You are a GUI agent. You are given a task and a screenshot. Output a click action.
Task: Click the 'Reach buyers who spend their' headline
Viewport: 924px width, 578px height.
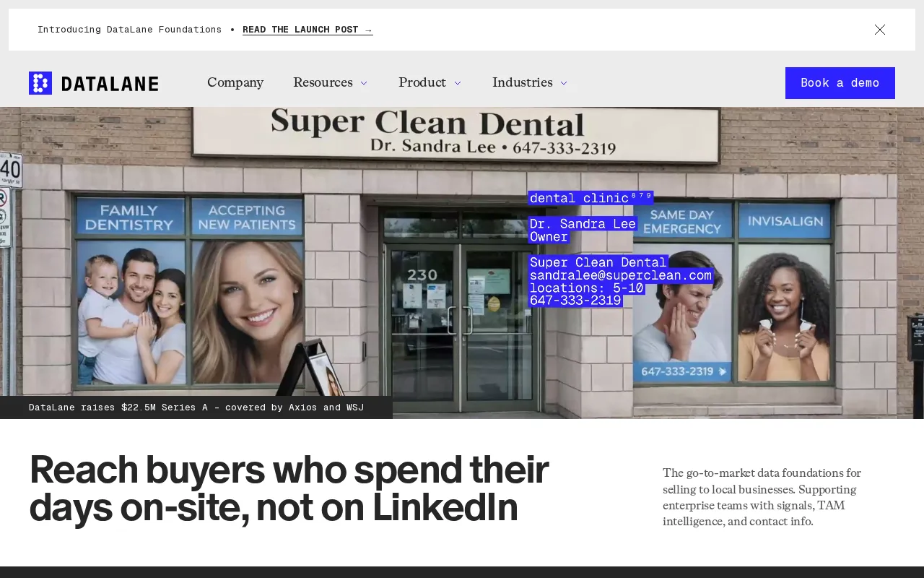click(289, 470)
